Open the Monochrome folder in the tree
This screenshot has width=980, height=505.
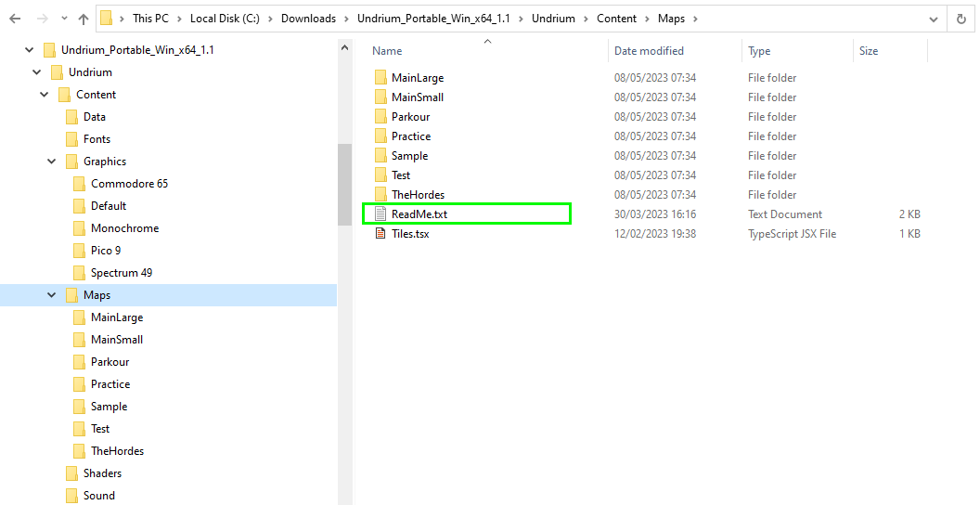[x=125, y=228]
